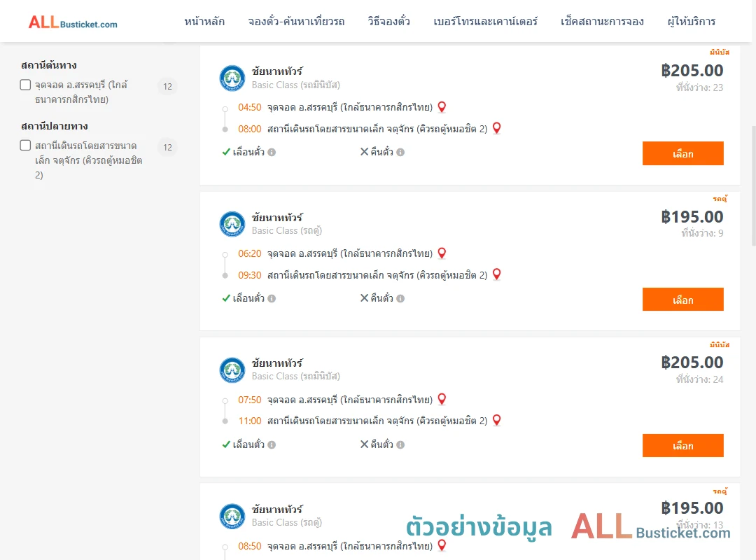Open map pin for 06:20 departure stop
The height and width of the screenshot is (560, 756).
pos(442,253)
